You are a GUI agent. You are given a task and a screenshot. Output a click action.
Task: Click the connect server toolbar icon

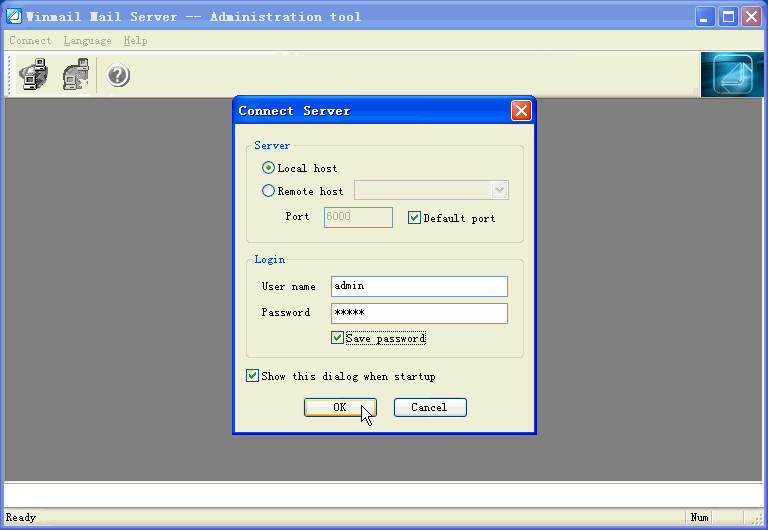[33, 75]
